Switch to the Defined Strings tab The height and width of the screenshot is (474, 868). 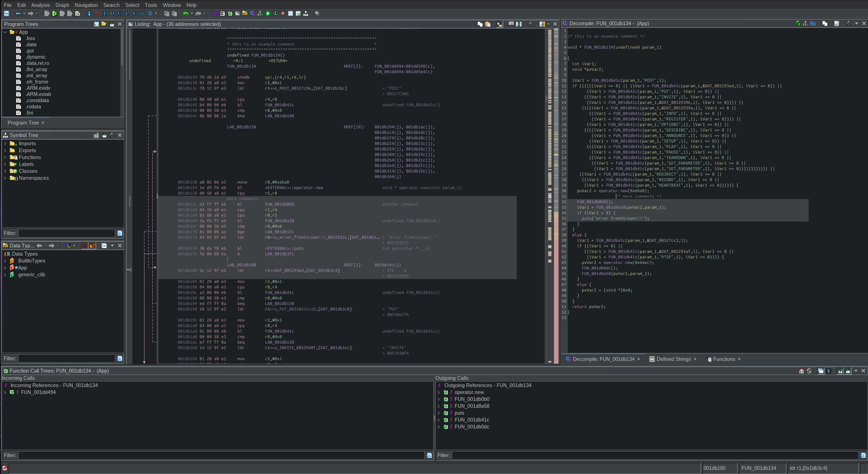coord(673,359)
